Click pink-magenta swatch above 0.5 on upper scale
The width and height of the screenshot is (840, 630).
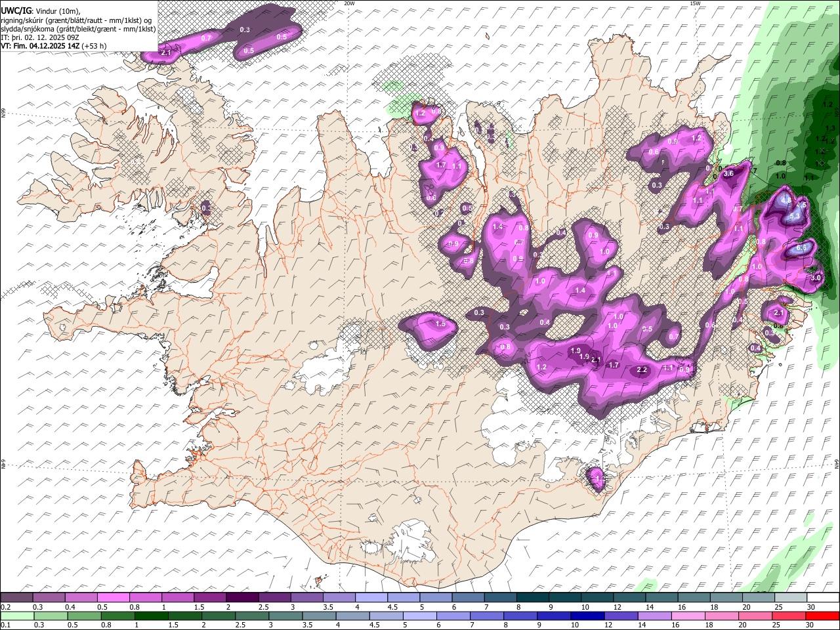click(x=113, y=598)
